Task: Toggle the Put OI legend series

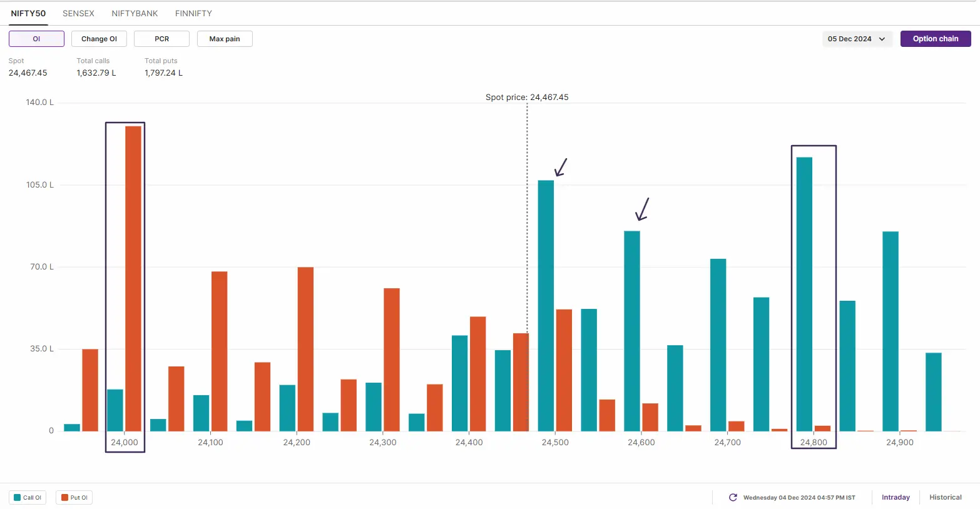Action: pyautogui.click(x=74, y=498)
